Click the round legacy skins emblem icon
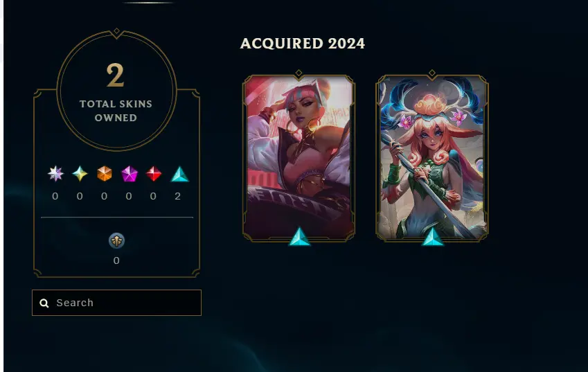 click(x=116, y=241)
